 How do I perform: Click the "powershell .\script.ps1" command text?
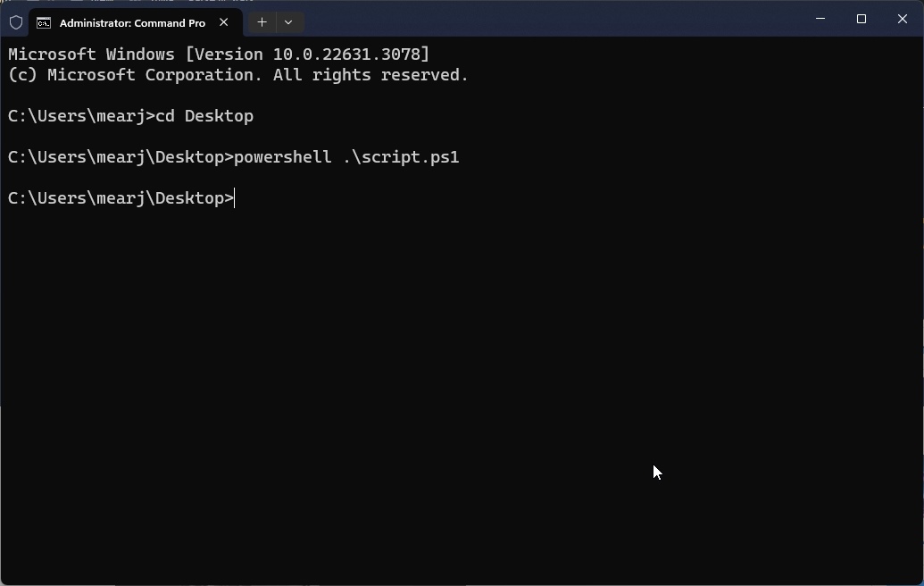point(346,157)
